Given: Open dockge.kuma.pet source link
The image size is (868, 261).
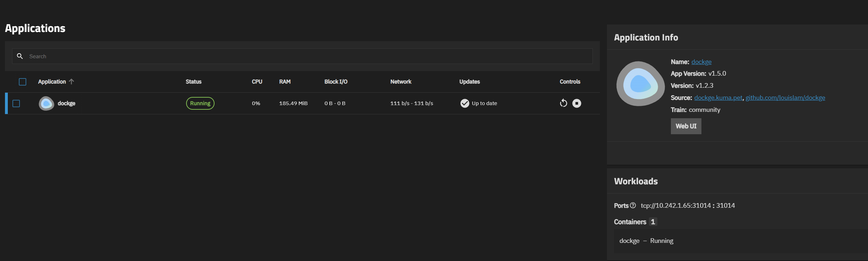Looking at the screenshot, I should click(718, 98).
